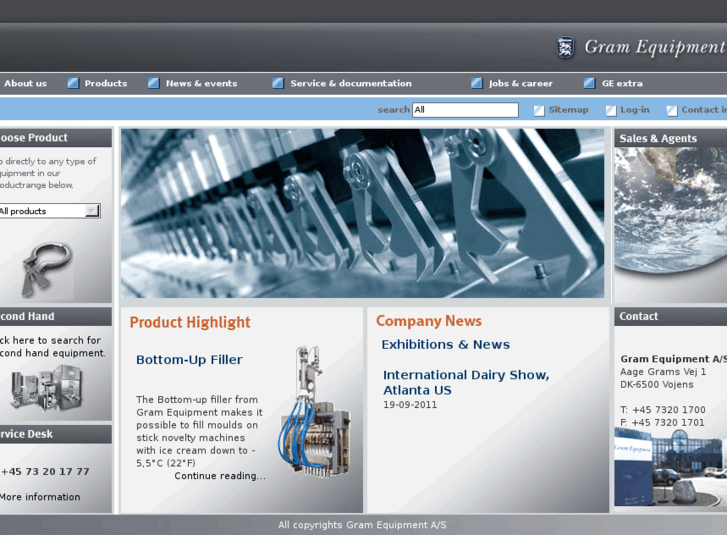This screenshot has height=545, width=727.
Task: Click the blue icon beside Service & documentation
Action: pos(278,83)
